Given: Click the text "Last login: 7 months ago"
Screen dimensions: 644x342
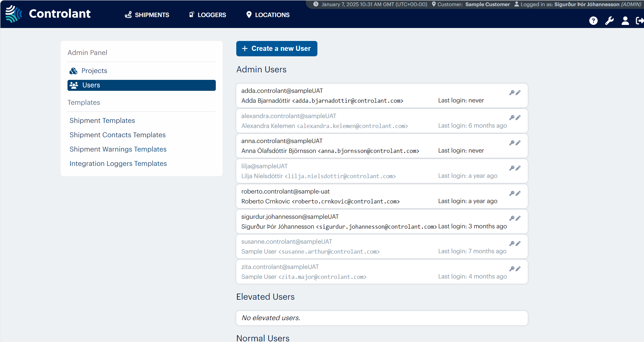Looking at the screenshot, I should click(472, 251).
